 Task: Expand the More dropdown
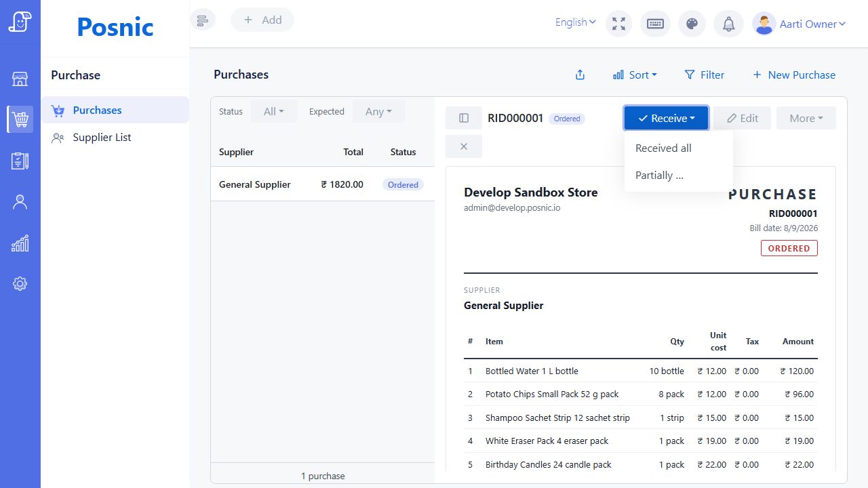(806, 118)
